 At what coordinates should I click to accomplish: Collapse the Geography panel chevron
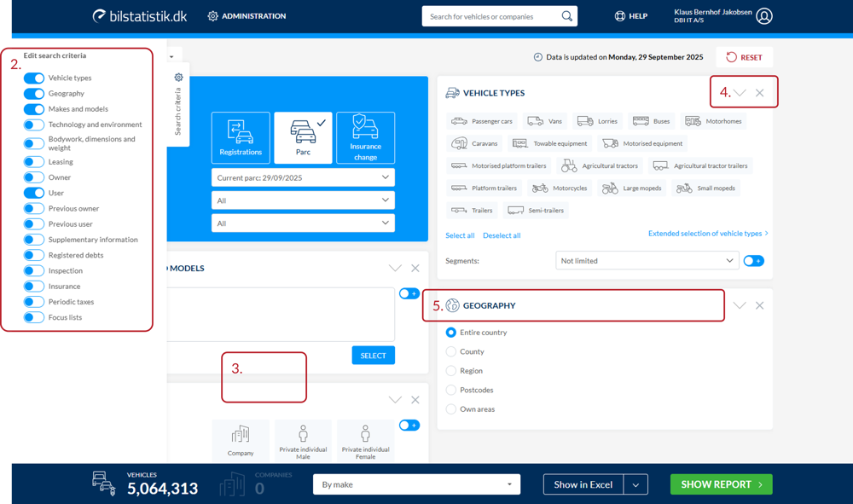[x=740, y=305]
